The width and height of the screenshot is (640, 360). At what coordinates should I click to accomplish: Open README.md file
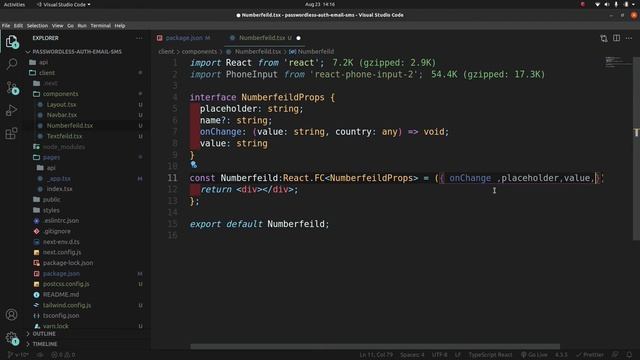61,295
